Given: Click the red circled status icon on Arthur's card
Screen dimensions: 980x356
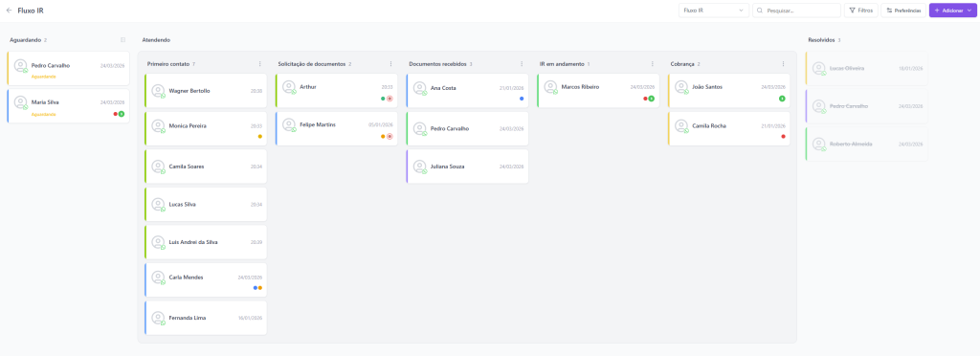Looking at the screenshot, I should 390,99.
